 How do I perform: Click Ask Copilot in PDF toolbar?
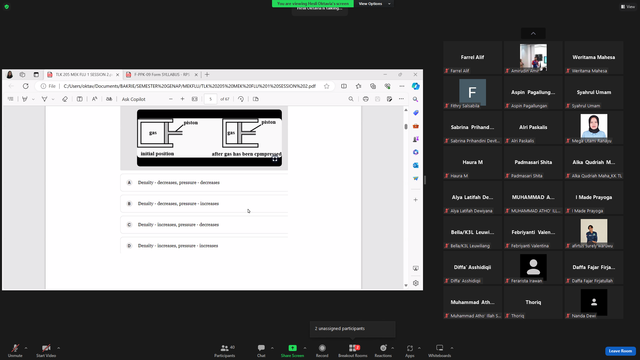tap(133, 99)
